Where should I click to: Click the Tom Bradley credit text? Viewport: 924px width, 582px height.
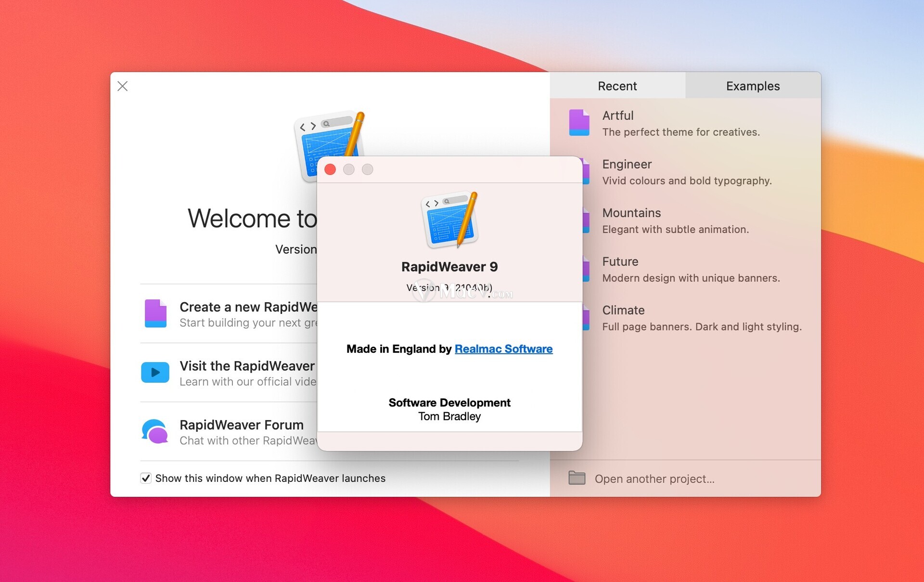click(449, 416)
